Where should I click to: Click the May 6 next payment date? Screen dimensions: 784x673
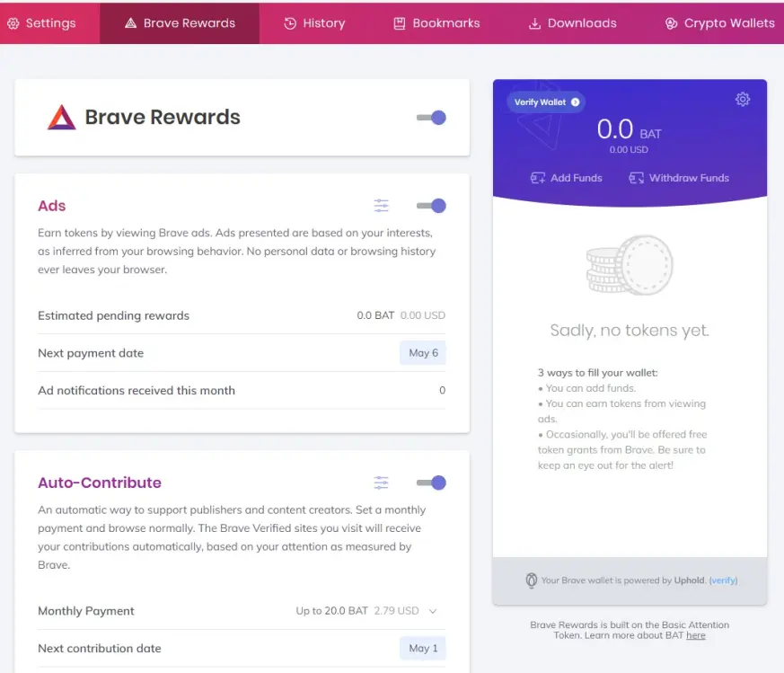coord(423,353)
